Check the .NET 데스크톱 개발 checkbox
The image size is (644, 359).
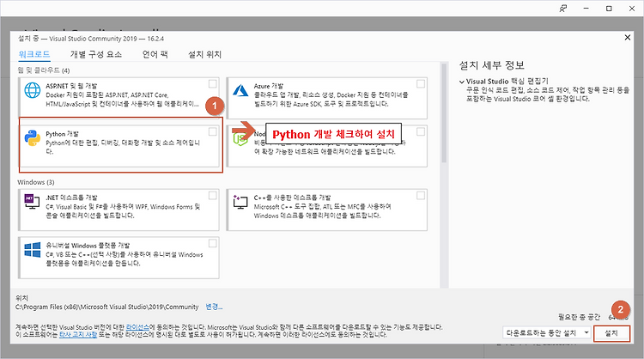pyautogui.click(x=212, y=196)
